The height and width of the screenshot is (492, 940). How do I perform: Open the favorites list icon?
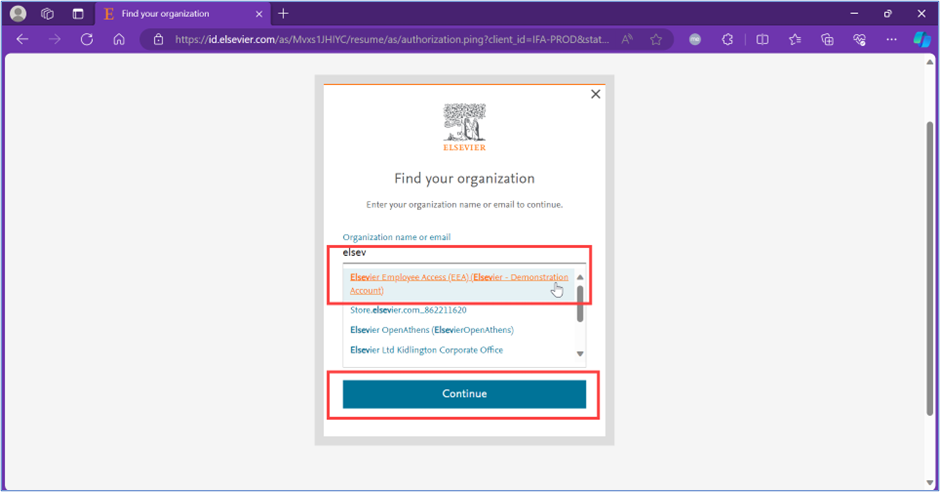795,40
